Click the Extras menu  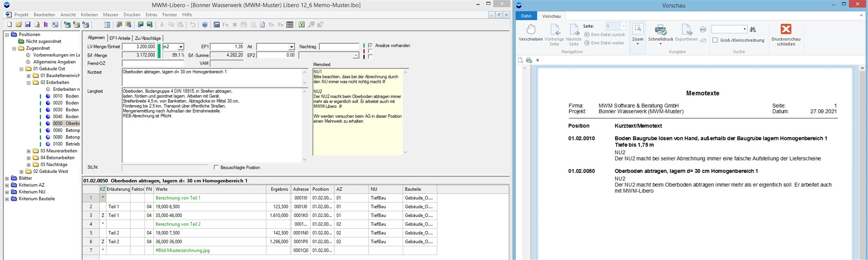[151, 14]
